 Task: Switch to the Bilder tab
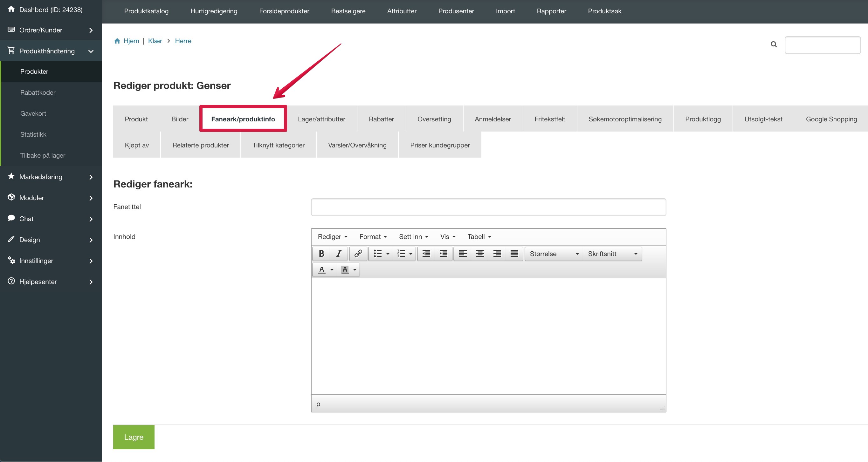click(180, 119)
